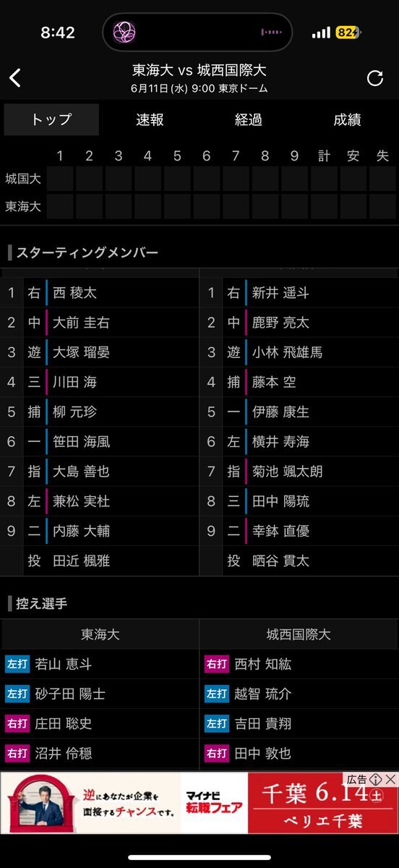Tap the back arrow icon
Screen dimensions: 399x868
[15, 78]
